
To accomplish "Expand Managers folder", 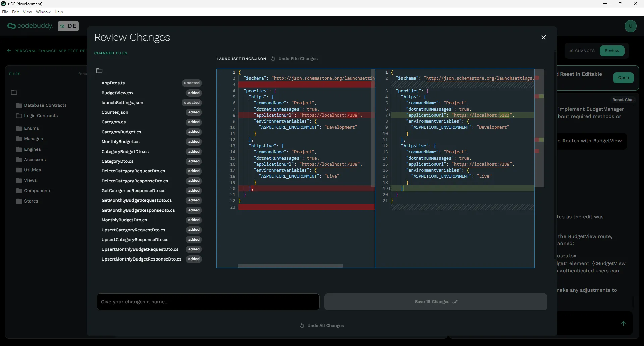I will click(x=30, y=139).
